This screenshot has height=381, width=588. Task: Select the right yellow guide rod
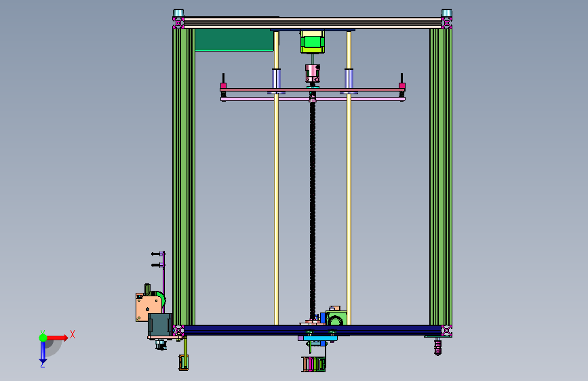tap(349, 210)
